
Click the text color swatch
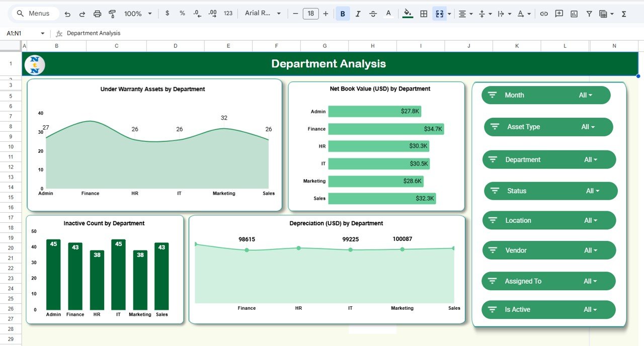pos(388,14)
